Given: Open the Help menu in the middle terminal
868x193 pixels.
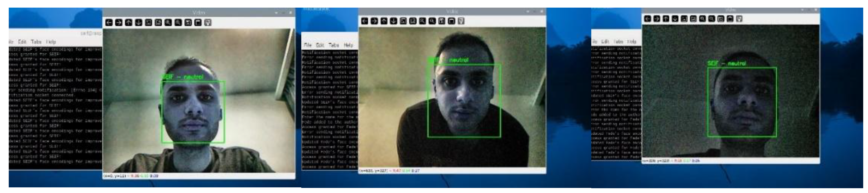Looking at the screenshot, I should tap(348, 45).
